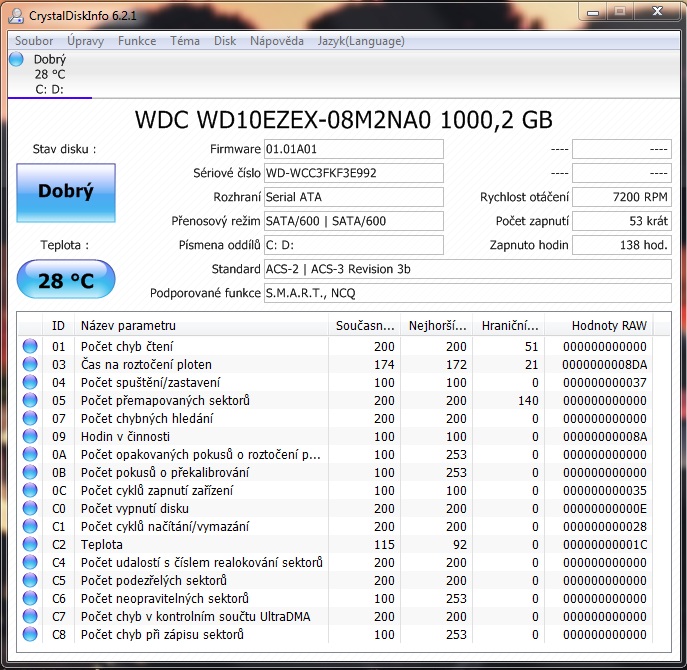Minimize the CrystalDiskInfo window
This screenshot has width=687, height=670.
pos(593,12)
